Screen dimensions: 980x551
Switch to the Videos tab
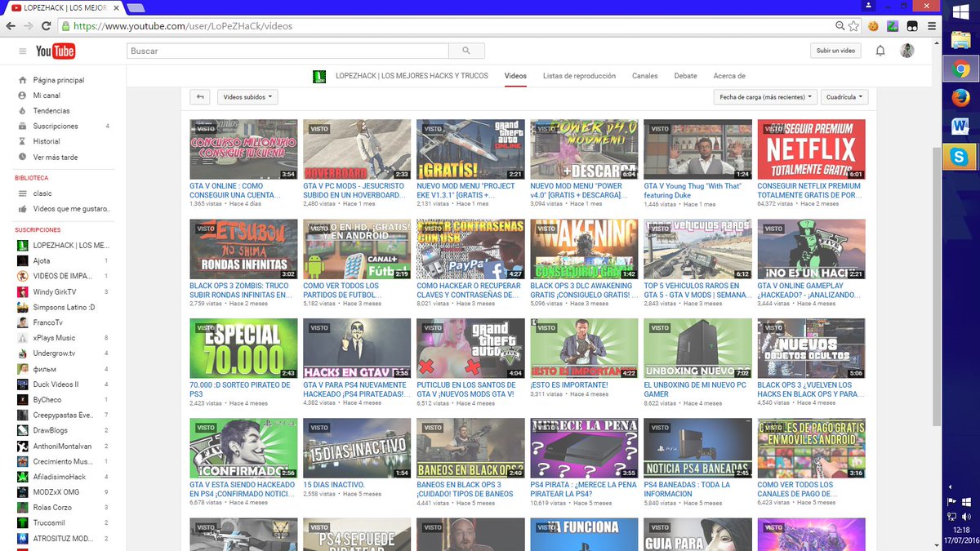(x=515, y=76)
